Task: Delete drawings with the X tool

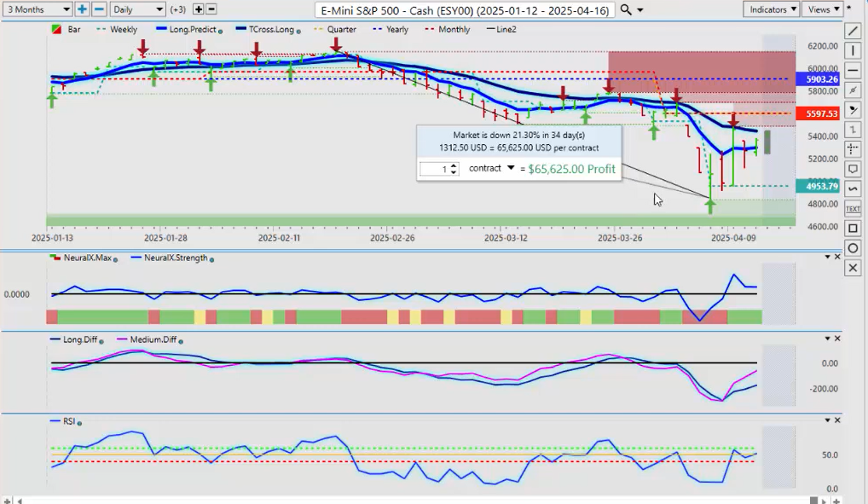Action: (x=853, y=268)
